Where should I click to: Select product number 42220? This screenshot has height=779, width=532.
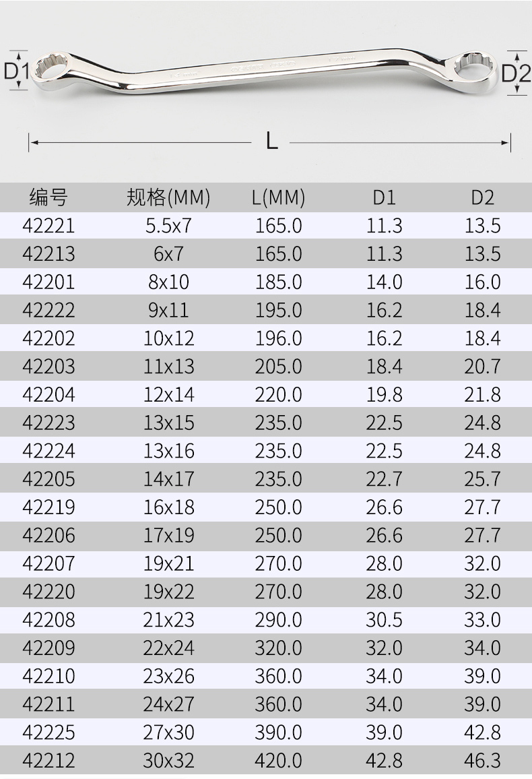click(x=48, y=592)
